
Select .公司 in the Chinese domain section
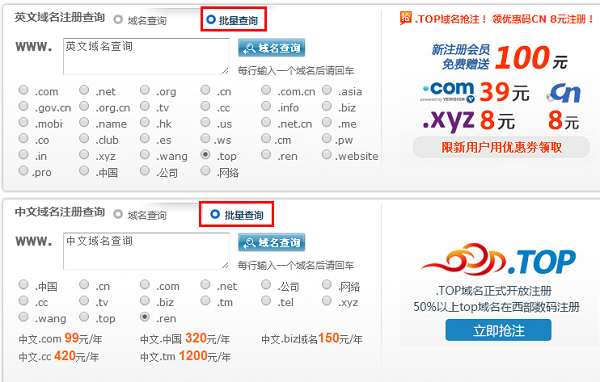266,285
